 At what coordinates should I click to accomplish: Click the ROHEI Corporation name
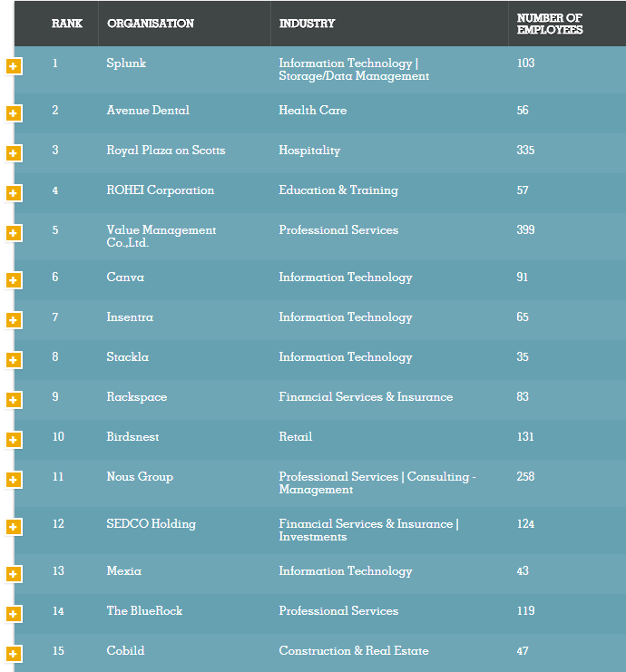pos(161,190)
